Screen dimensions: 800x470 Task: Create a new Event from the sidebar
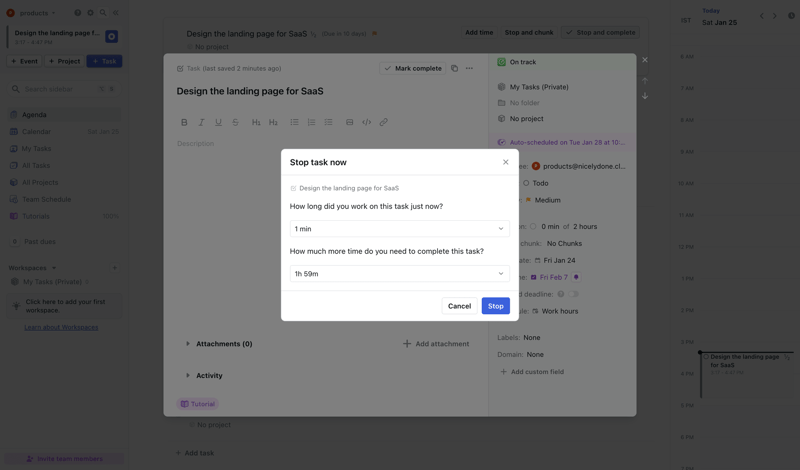(x=24, y=61)
